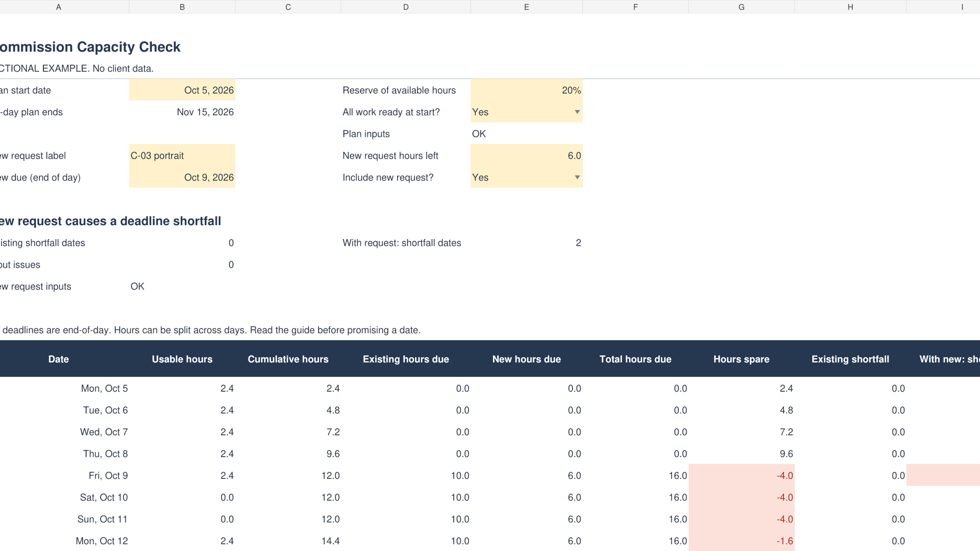
Task: Open the 'All work ready at start?' dropdown arrow
Action: coord(577,112)
